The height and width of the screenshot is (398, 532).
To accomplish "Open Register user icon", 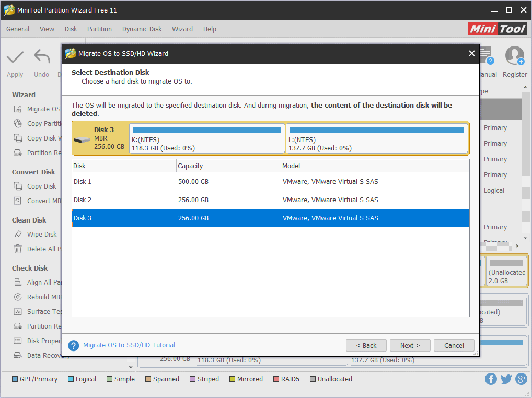I will pyautogui.click(x=515, y=55).
